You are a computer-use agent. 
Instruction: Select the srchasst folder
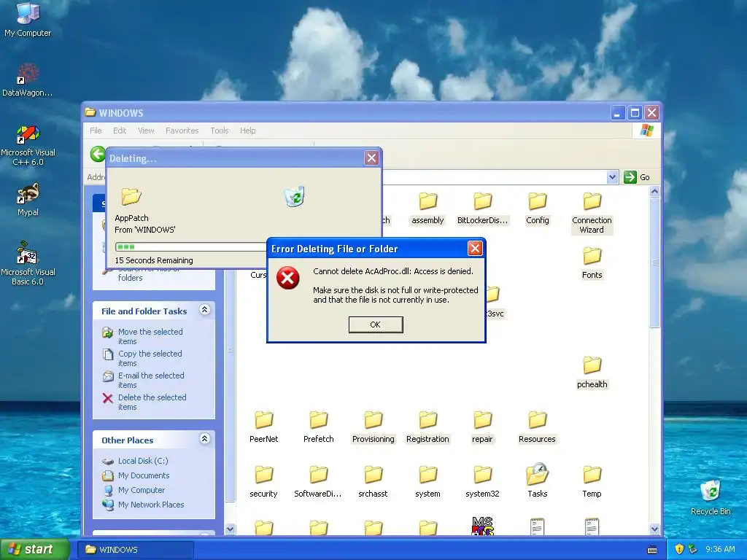(373, 481)
